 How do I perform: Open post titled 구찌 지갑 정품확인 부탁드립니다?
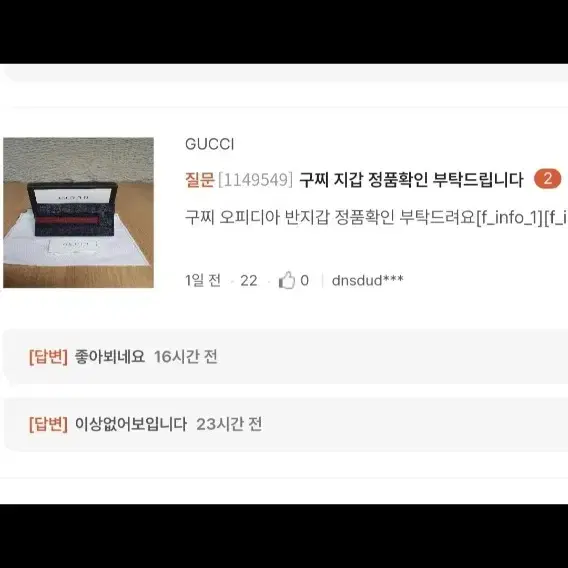pyautogui.click(x=411, y=180)
